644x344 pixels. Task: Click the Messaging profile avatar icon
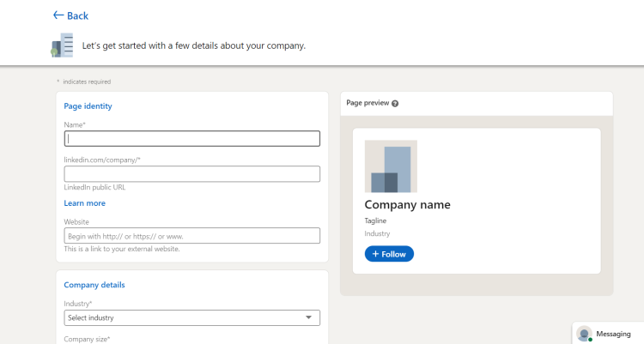pos(585,334)
